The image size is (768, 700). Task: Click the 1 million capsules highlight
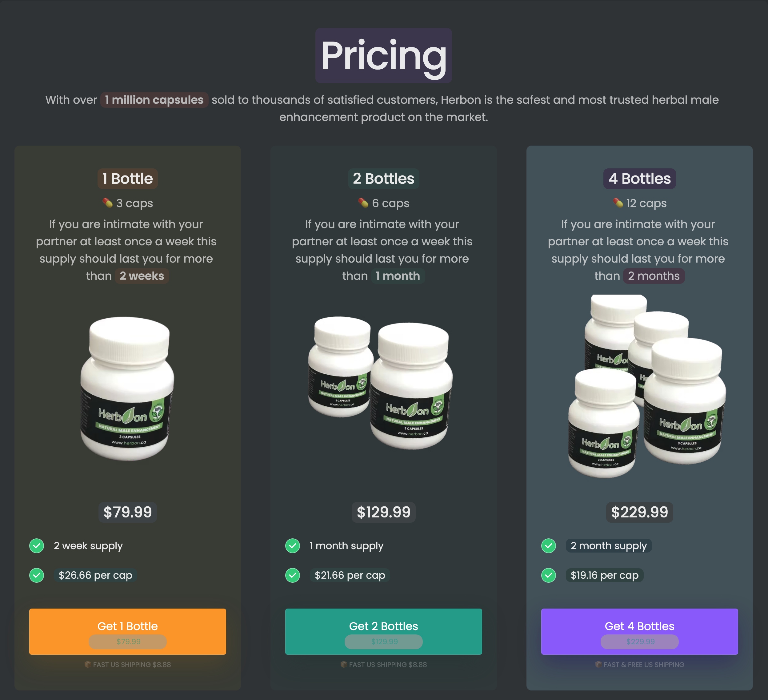(x=154, y=100)
